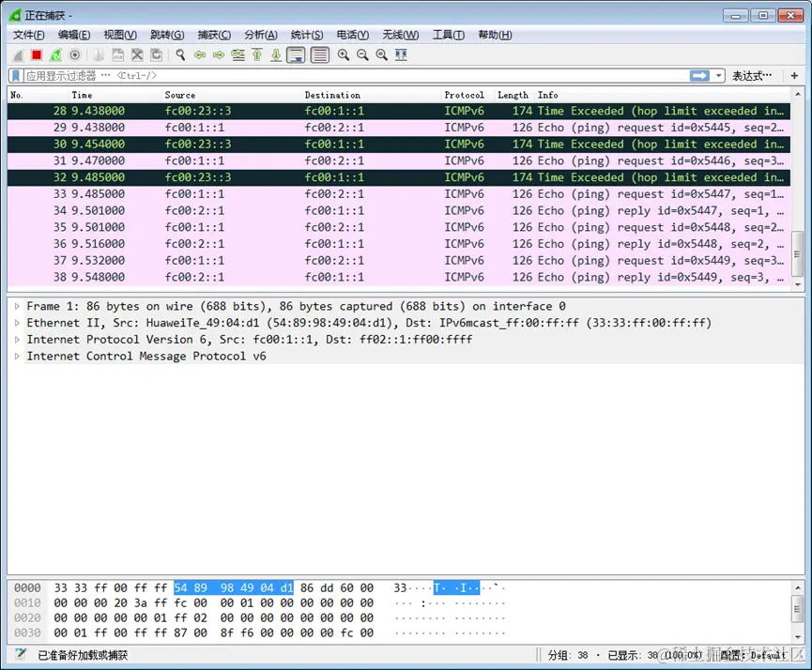Sort by the Time column header

pyautogui.click(x=115, y=96)
